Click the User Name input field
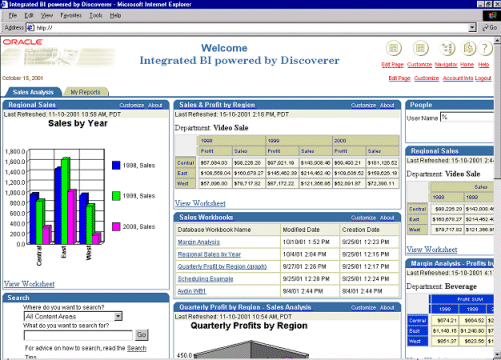The height and width of the screenshot is (360, 501). click(467, 117)
